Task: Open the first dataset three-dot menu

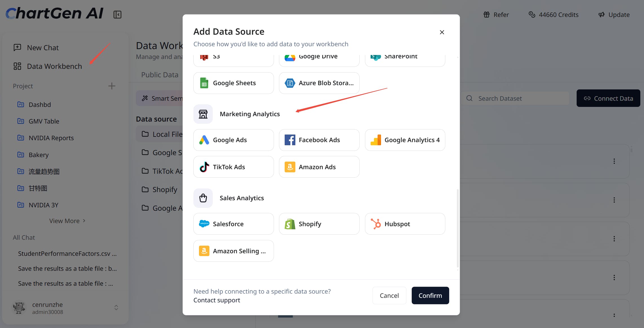Action: [614, 161]
